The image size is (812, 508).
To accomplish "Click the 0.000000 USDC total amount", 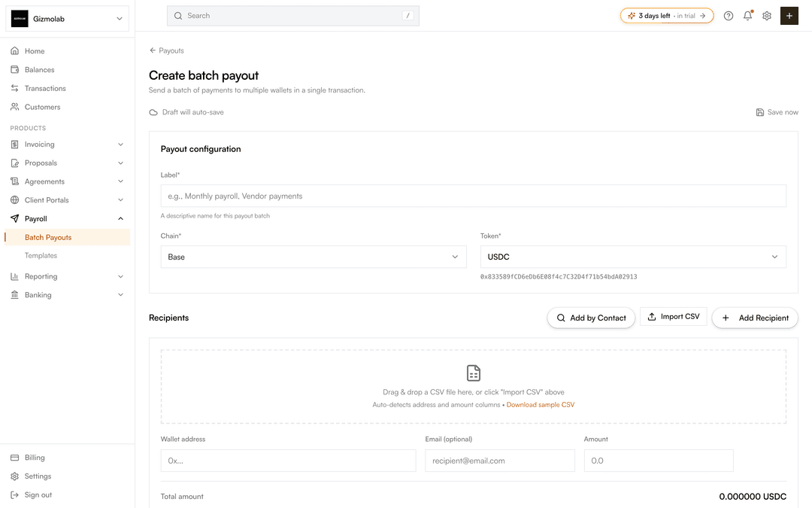I will (x=753, y=497).
